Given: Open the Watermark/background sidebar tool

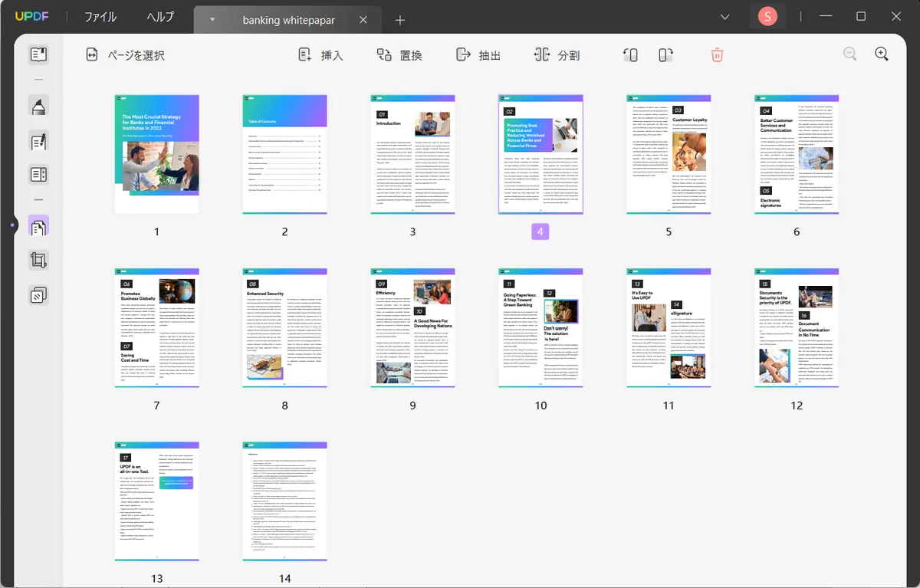Looking at the screenshot, I should pos(38,295).
